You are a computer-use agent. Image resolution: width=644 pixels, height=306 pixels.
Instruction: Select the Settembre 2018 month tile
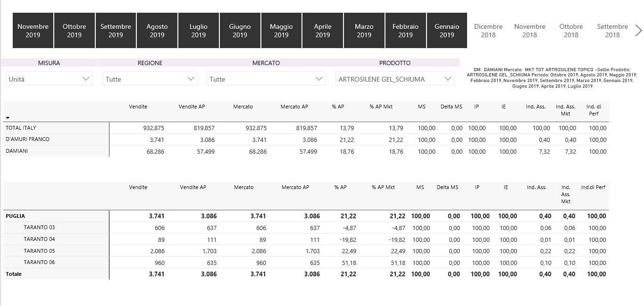pos(612,31)
